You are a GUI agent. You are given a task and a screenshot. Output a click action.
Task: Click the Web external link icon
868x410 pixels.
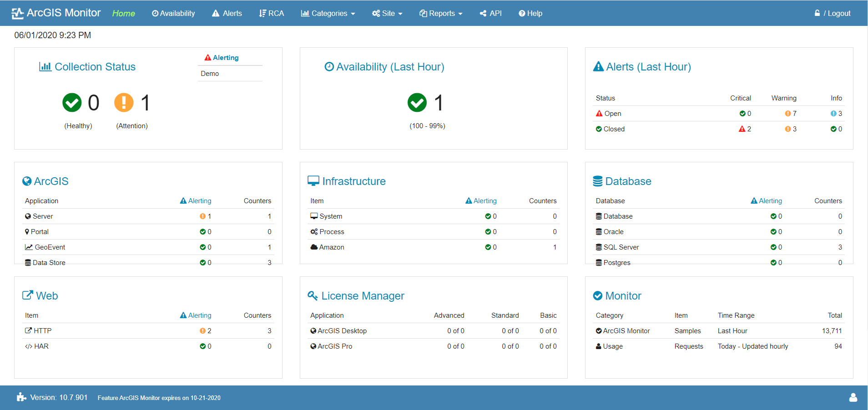28,295
